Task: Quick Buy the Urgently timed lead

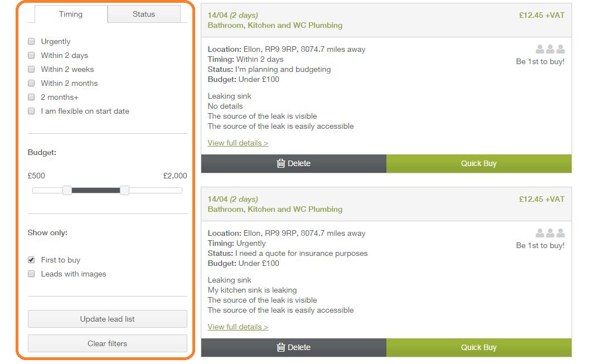Action: tap(479, 347)
